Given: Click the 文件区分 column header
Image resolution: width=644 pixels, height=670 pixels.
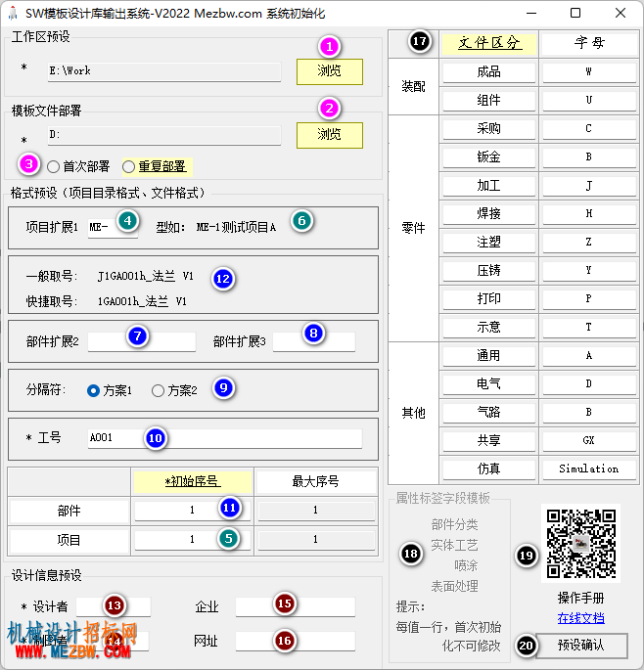Looking at the screenshot, I should [x=489, y=43].
